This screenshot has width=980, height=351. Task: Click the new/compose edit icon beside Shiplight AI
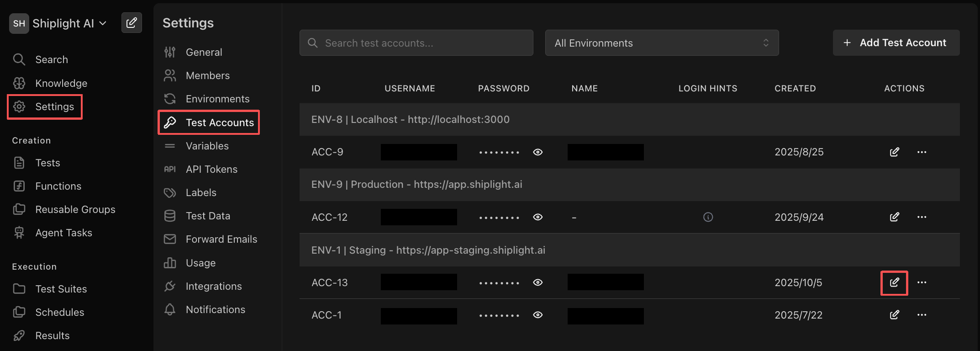pyautogui.click(x=132, y=23)
